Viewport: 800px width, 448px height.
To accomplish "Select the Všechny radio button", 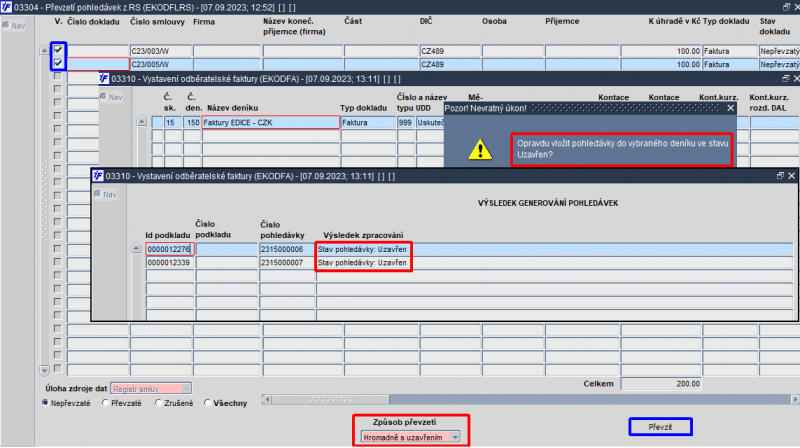I will pyautogui.click(x=207, y=403).
